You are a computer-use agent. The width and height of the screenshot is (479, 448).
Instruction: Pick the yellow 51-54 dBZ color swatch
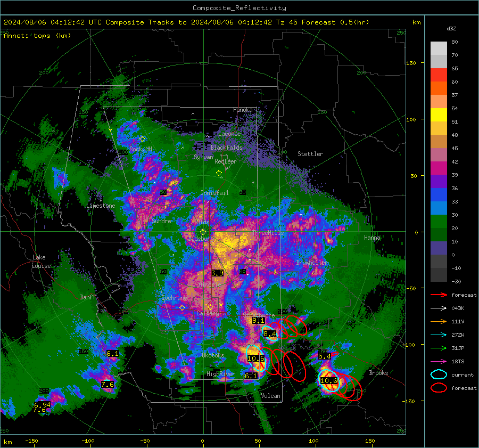pyautogui.click(x=439, y=115)
